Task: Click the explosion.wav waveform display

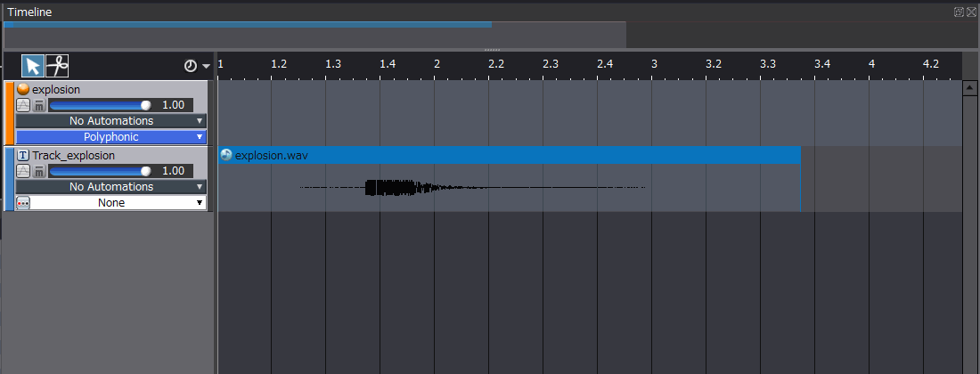Action: click(510, 187)
